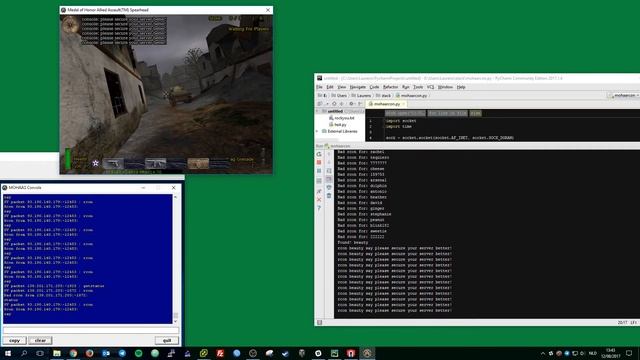
Task: Click the NLD language indicator in tray
Action: 593,353
